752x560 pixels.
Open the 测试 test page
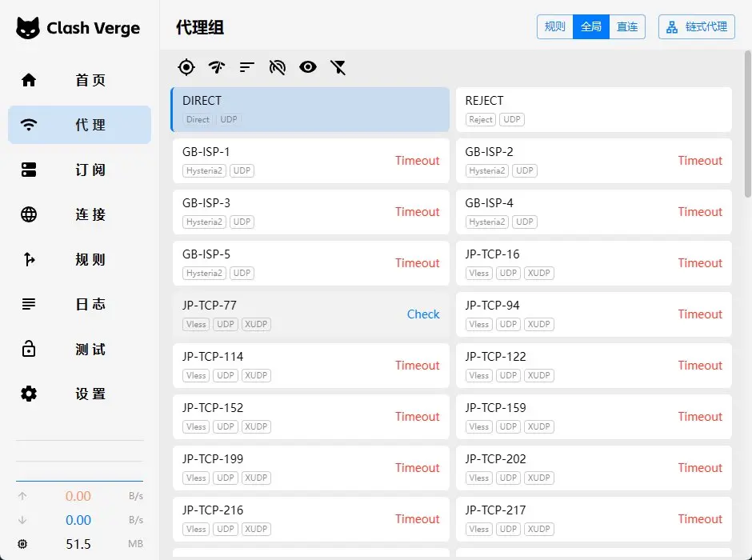[80, 349]
